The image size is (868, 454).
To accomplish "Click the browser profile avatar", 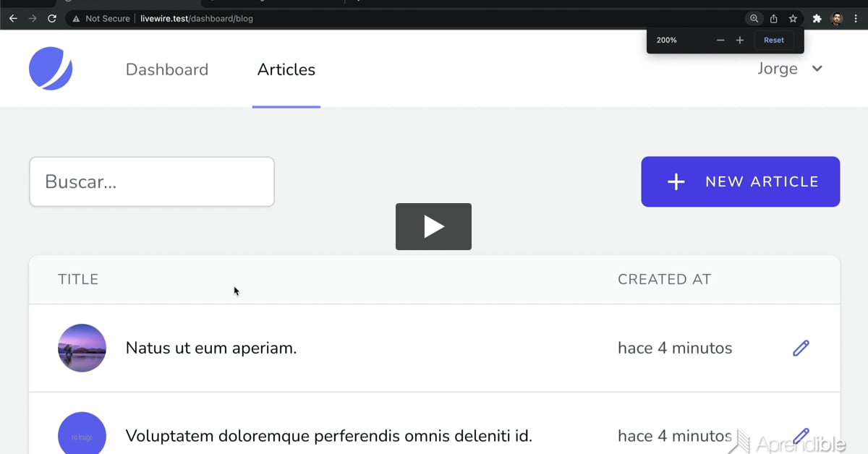I will click(837, 19).
